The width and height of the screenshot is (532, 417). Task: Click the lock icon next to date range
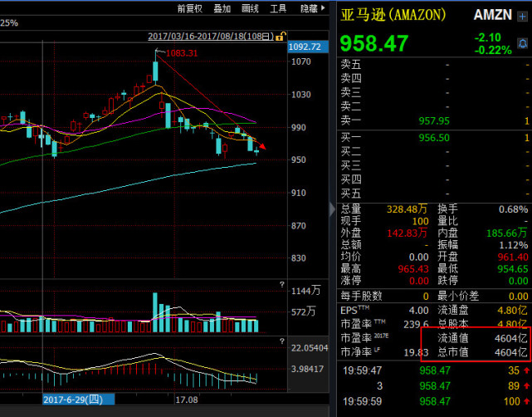pyautogui.click(x=281, y=37)
